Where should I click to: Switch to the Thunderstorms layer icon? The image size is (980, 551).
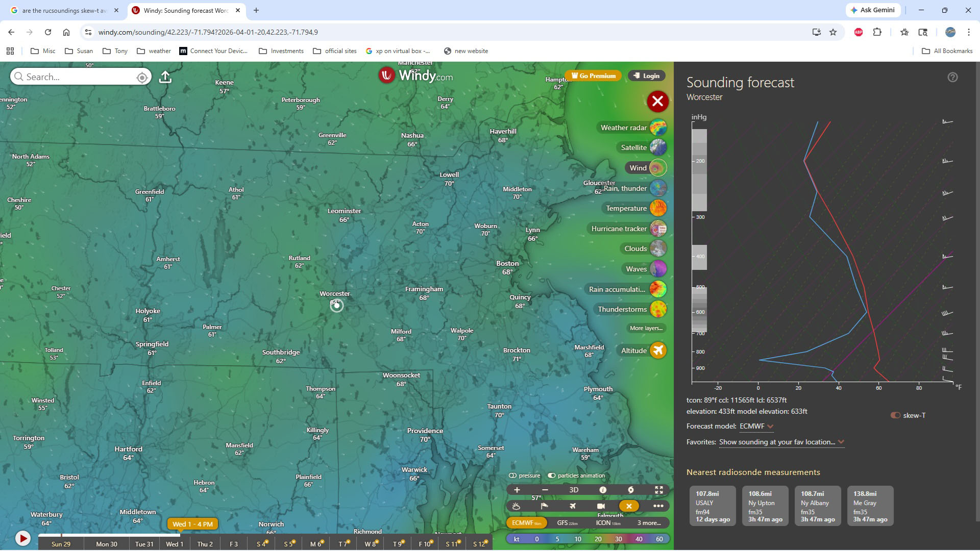[x=658, y=309]
